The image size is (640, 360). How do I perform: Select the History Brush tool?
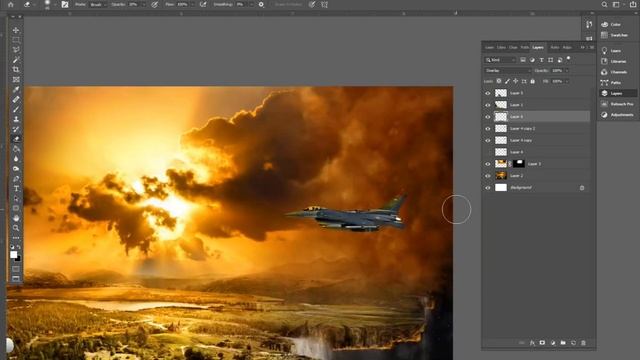pyautogui.click(x=16, y=129)
